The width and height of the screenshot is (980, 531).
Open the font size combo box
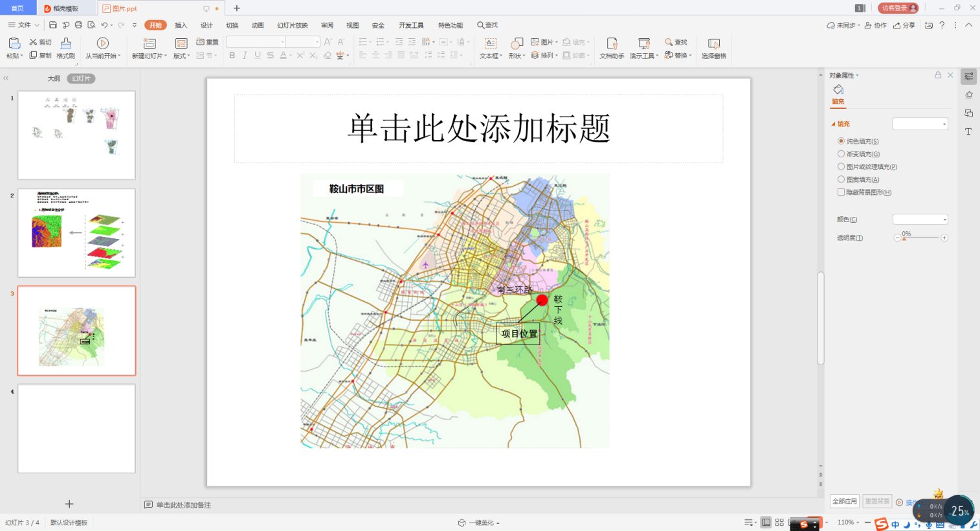pos(304,42)
